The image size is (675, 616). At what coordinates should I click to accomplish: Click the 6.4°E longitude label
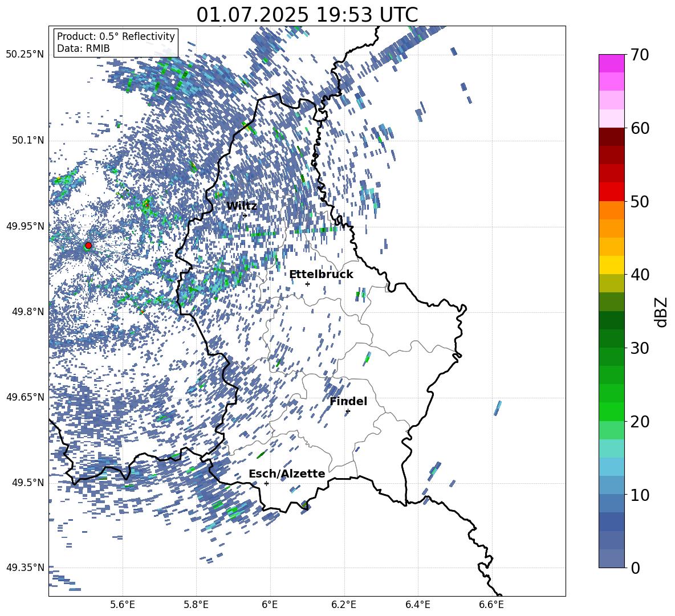point(417,605)
